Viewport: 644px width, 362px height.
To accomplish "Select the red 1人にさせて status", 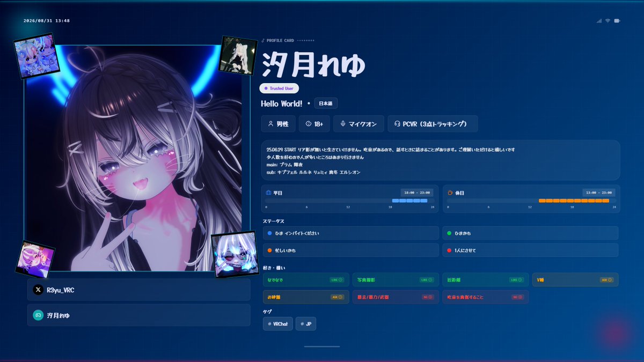I will pos(530,250).
